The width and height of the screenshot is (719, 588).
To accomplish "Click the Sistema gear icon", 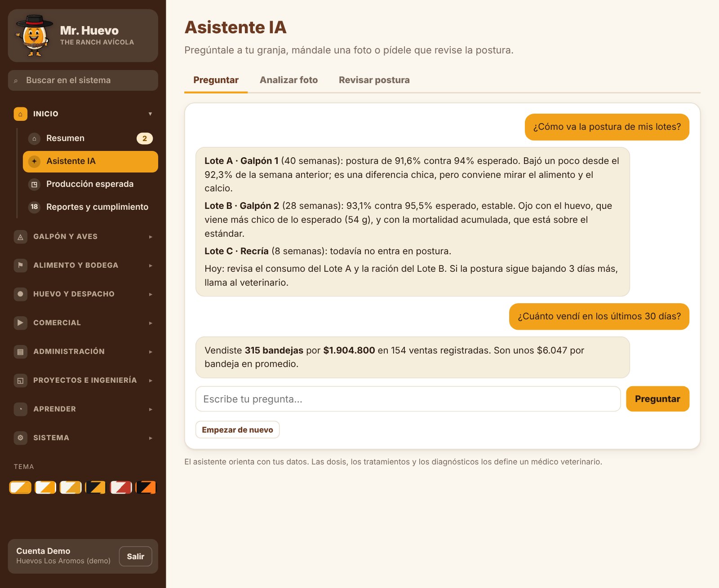I will coord(21,438).
